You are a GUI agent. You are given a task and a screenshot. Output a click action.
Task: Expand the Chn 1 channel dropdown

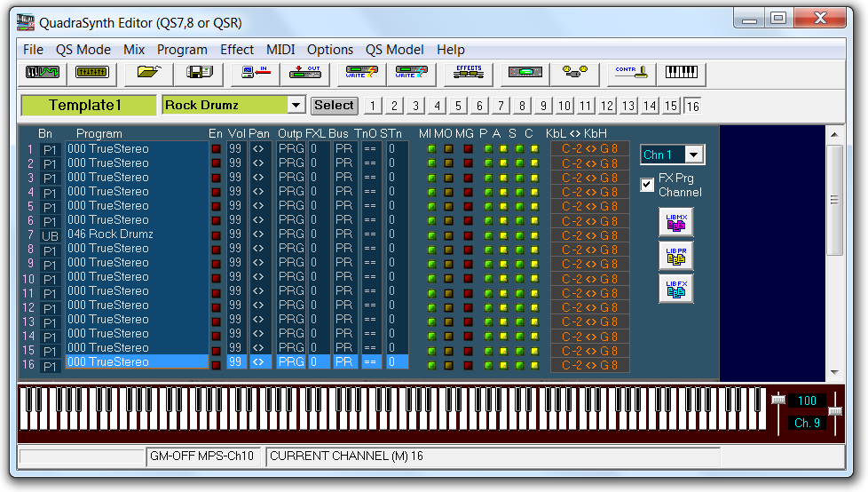click(x=694, y=155)
